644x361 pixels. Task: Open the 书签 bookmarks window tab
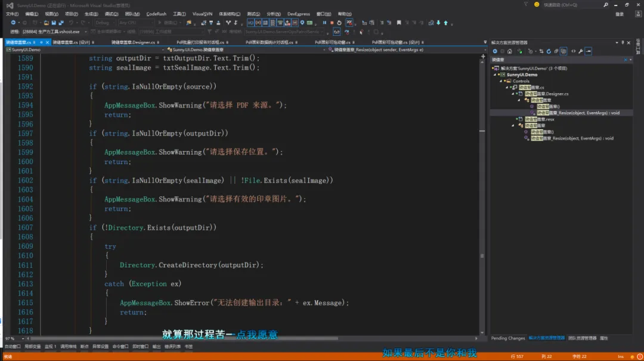pos(188,347)
